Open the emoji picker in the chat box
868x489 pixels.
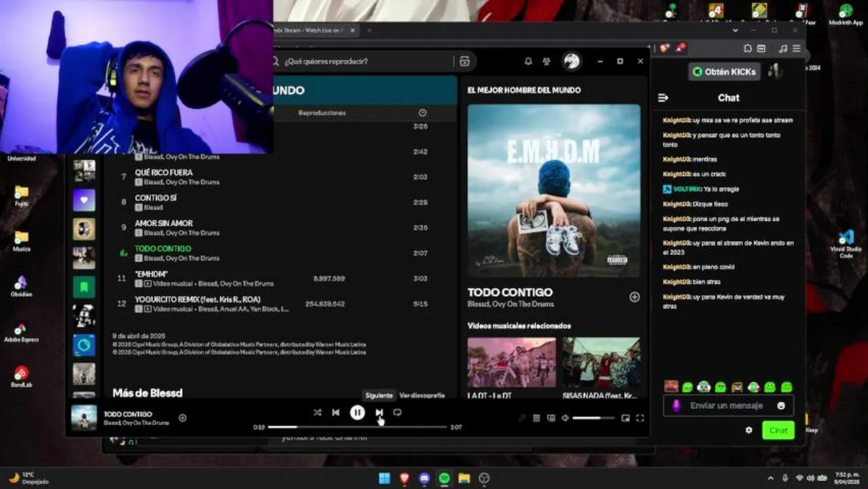(781, 405)
